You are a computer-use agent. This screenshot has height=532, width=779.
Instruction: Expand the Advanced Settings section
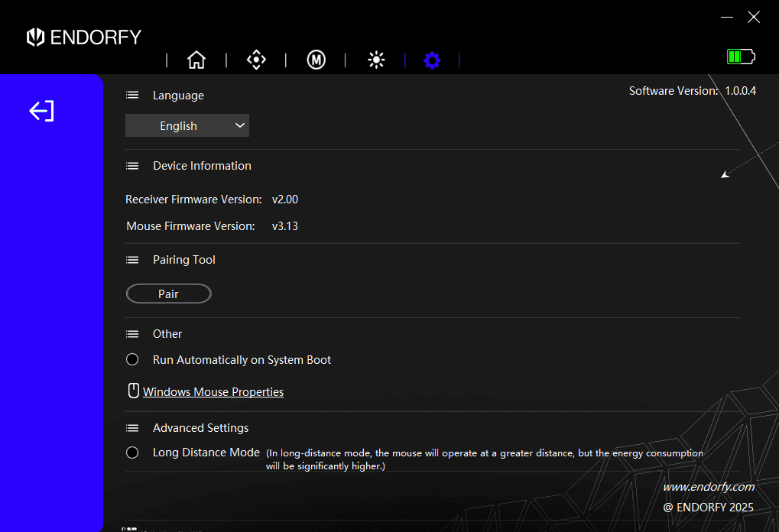[131, 427]
